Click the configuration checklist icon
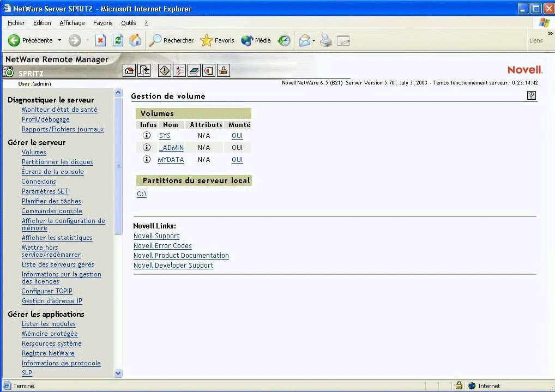Screen dimensions: 555x392 pos(180,70)
